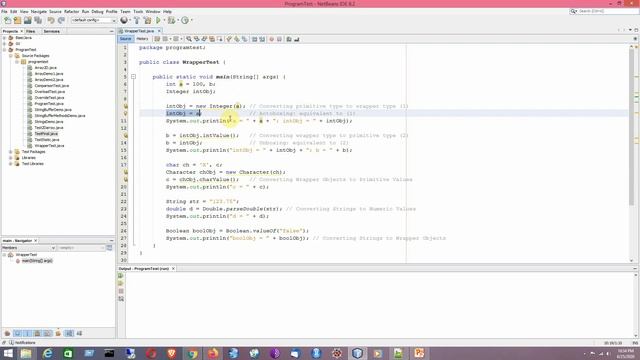
Task: Toggle Show Inner Classes in Navigator
Action: point(47,333)
